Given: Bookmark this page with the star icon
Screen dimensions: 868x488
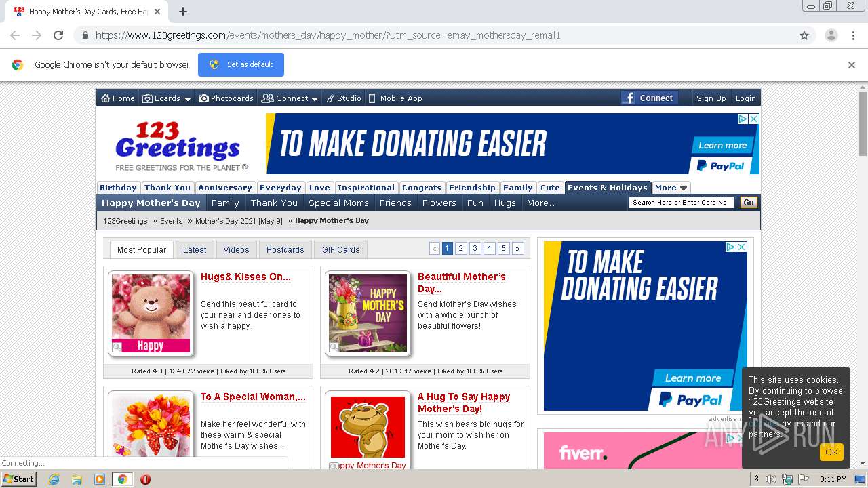Looking at the screenshot, I should click(x=804, y=35).
